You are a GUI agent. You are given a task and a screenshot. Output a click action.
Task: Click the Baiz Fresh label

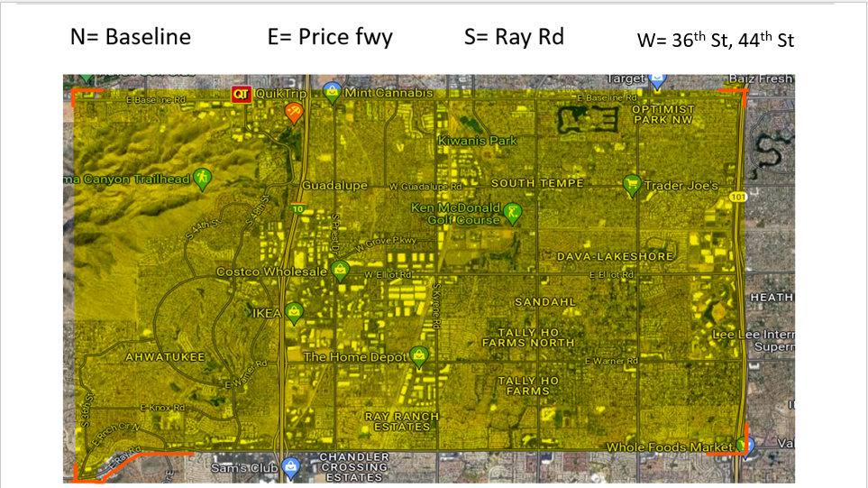(x=761, y=79)
